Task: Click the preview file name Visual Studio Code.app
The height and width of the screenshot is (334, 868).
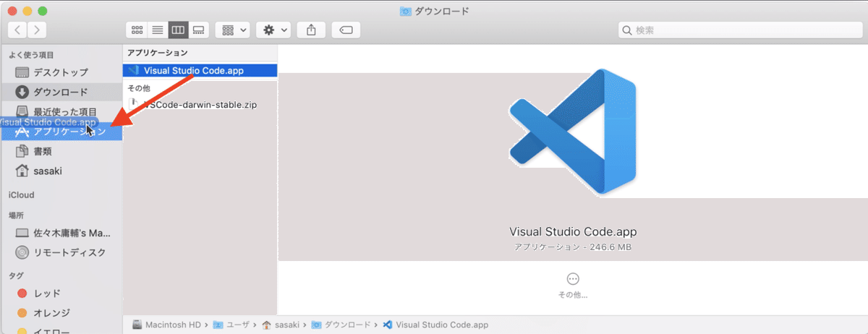Action: click(x=573, y=232)
